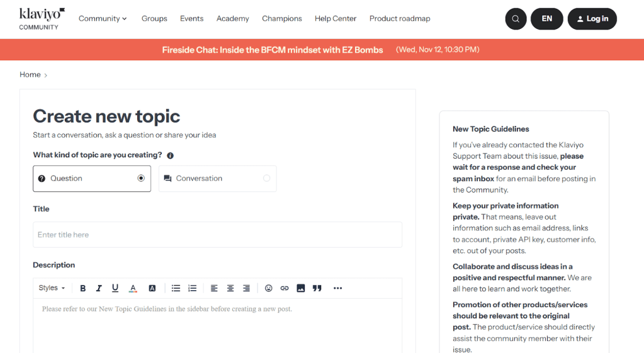
Task: Insert a bulleted list
Action: [176, 288]
